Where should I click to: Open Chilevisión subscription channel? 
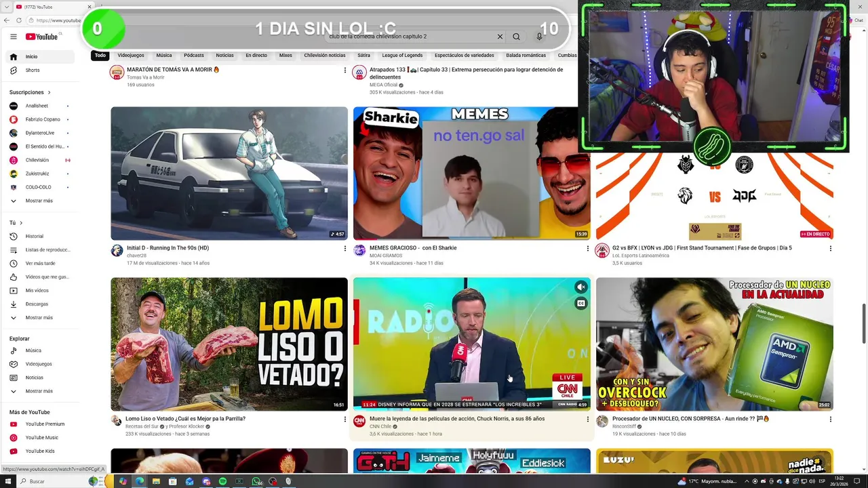pyautogui.click(x=39, y=161)
